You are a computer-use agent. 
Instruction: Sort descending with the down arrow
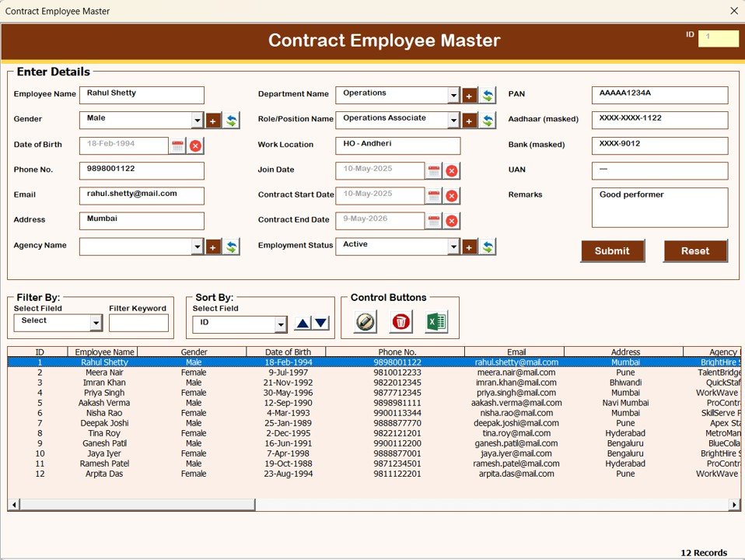(x=320, y=324)
